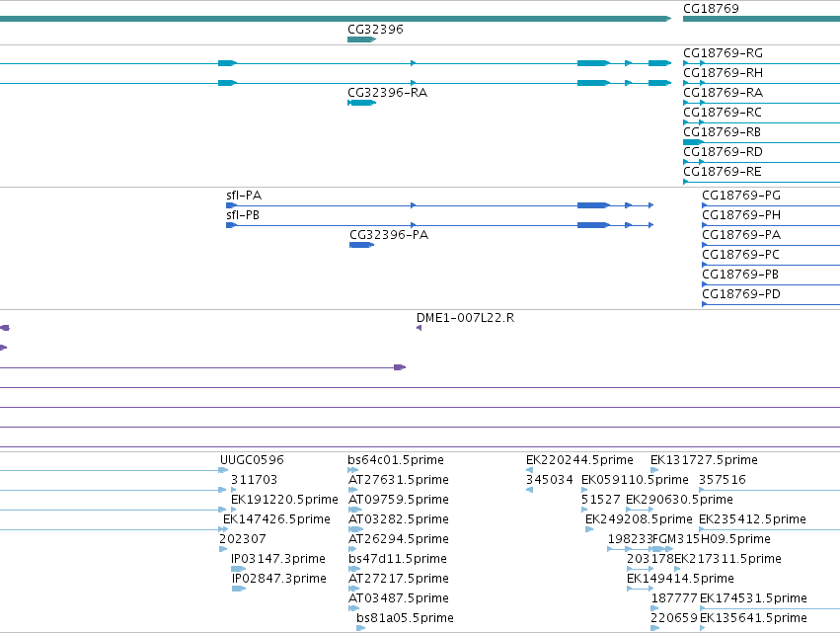
Task: Select the CG18769 gene label
Action: 711,9
